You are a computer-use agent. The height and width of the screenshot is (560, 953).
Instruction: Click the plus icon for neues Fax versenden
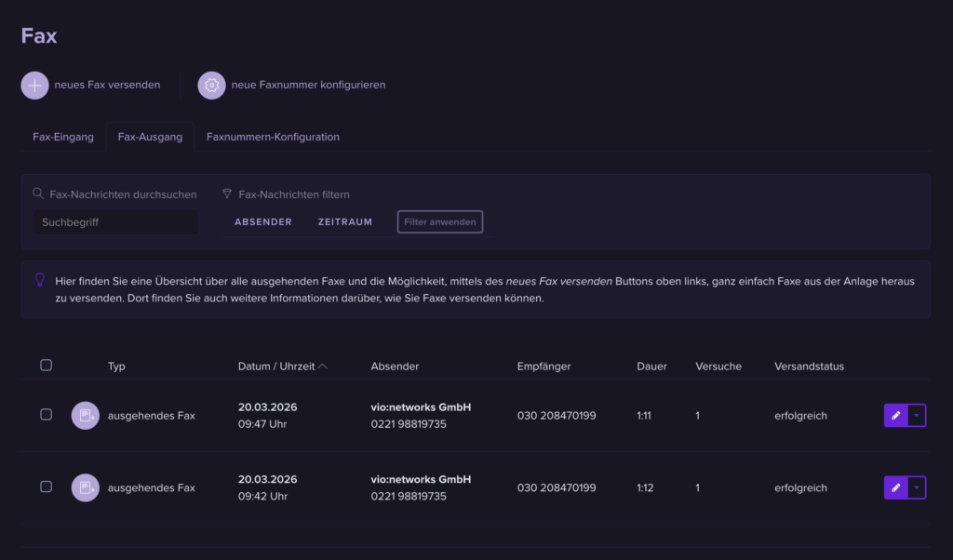pos(34,85)
